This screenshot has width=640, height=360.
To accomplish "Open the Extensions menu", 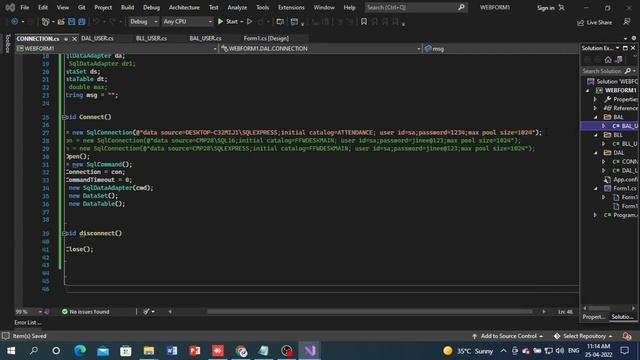I will [x=291, y=7].
